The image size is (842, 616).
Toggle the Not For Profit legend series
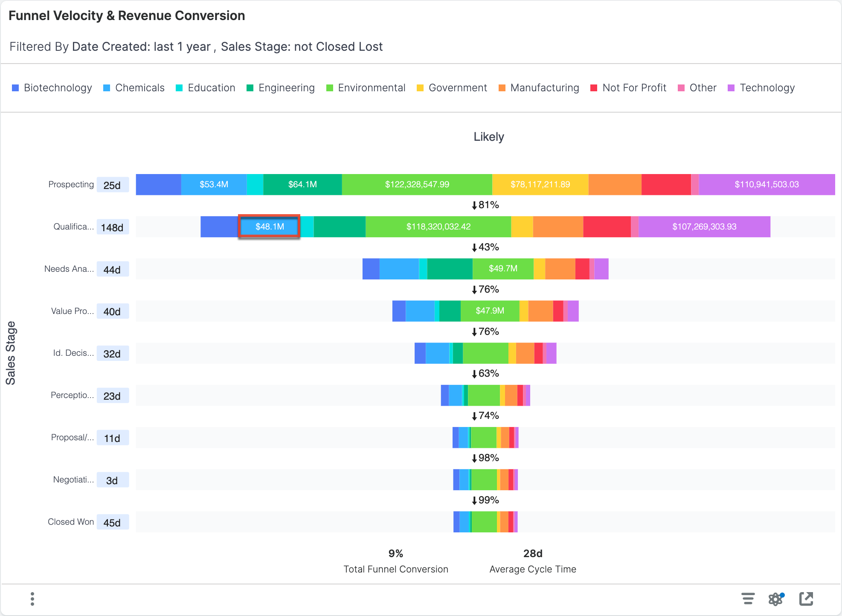[634, 88]
